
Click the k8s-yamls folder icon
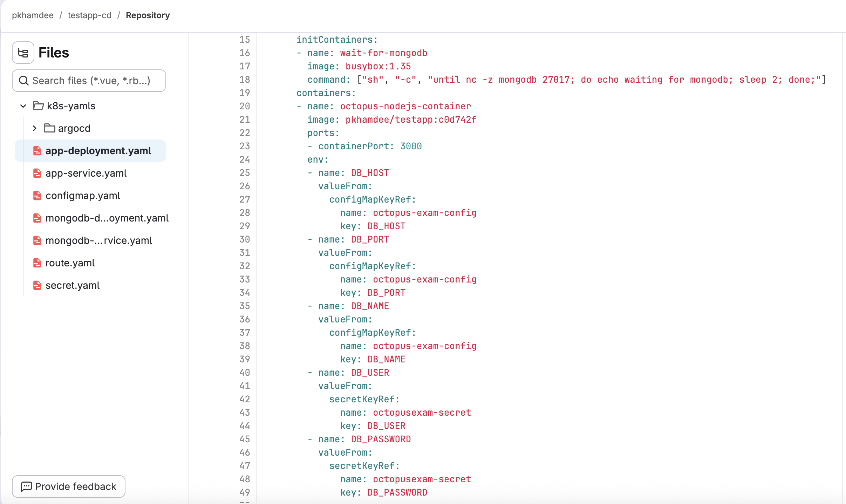(38, 105)
